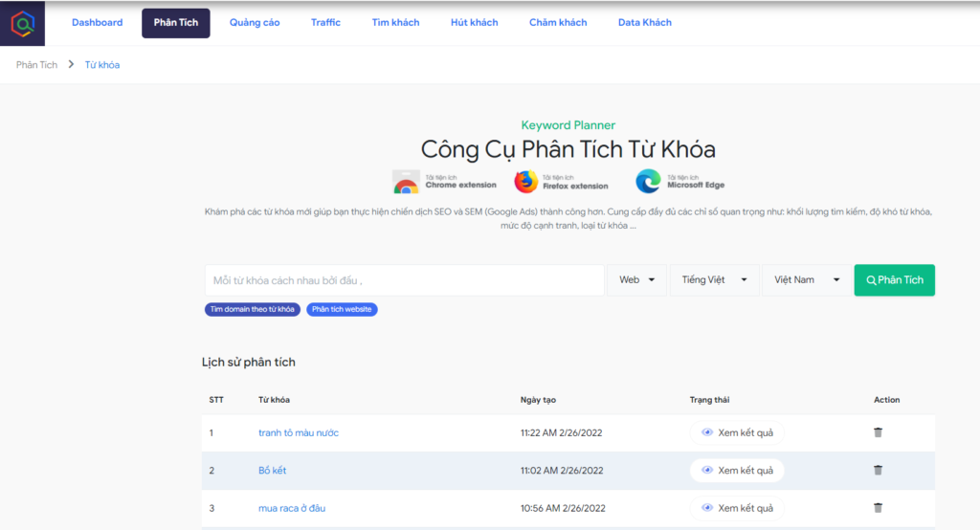
Task: Click the Chrome extension icon
Action: (x=406, y=182)
